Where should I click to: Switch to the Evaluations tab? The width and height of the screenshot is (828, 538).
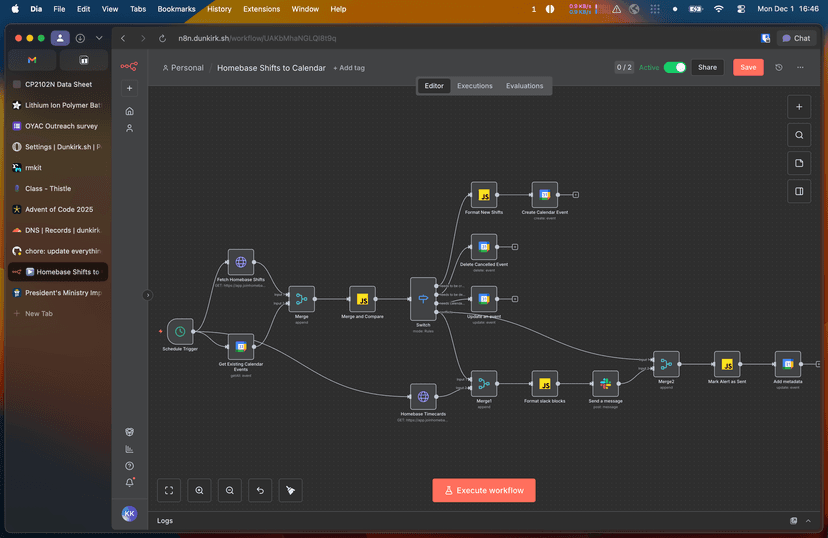524,86
